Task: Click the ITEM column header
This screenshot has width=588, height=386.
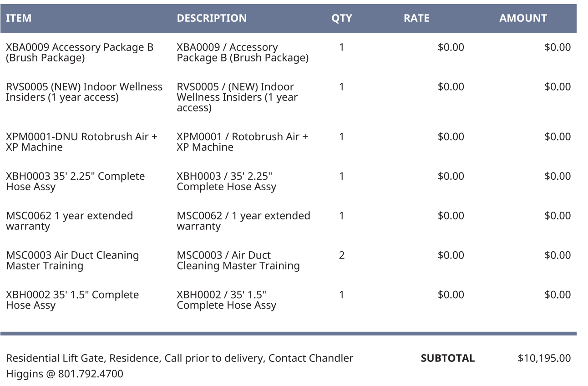Action: (x=19, y=18)
